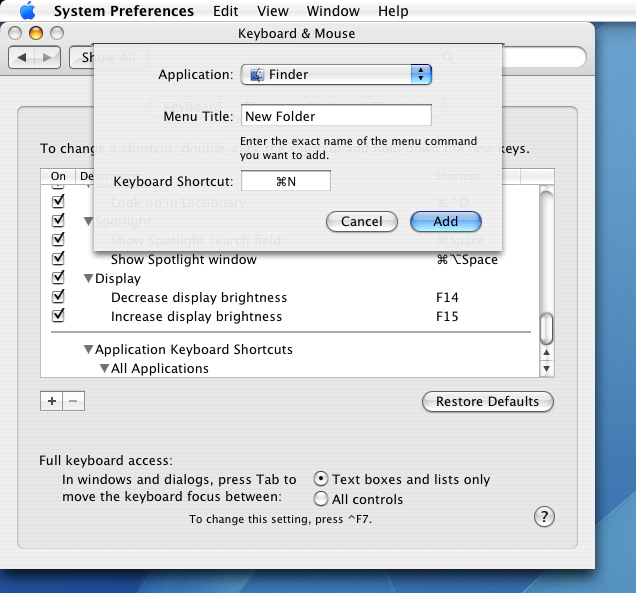Minimize the Keyboard & Mouse window

point(36,33)
